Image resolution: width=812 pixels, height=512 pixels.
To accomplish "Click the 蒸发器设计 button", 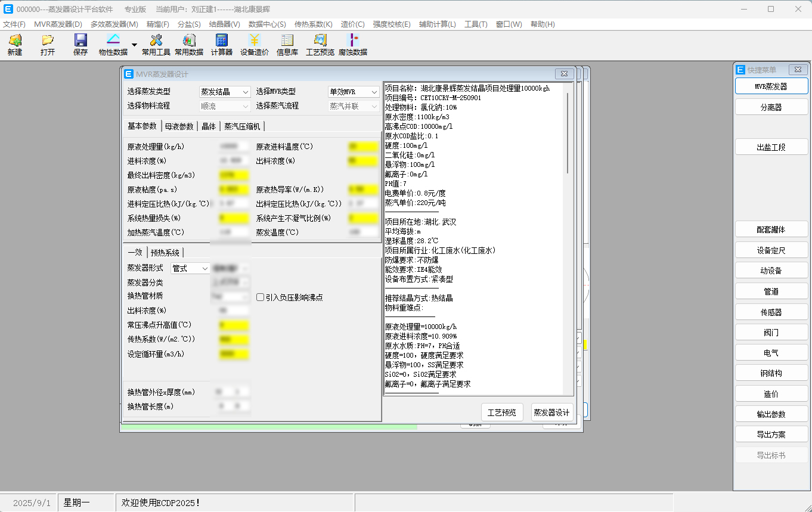I will [551, 411].
